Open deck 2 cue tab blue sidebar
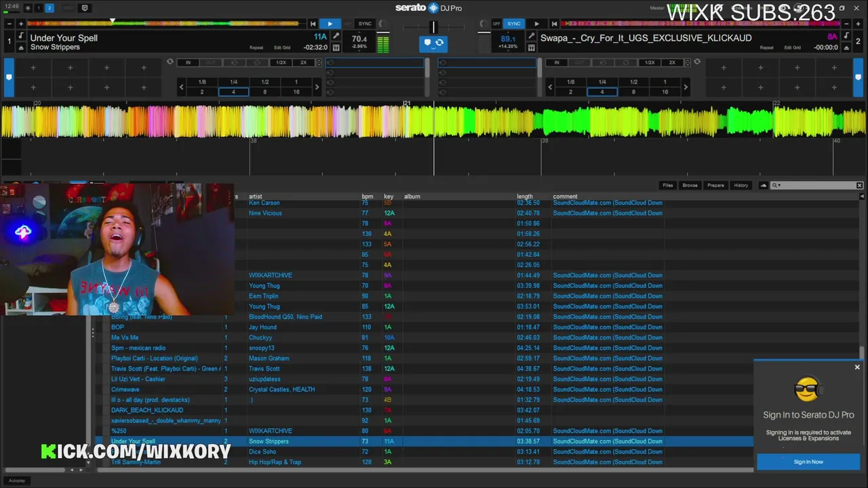This screenshot has height=488, width=868. pyautogui.click(x=858, y=77)
